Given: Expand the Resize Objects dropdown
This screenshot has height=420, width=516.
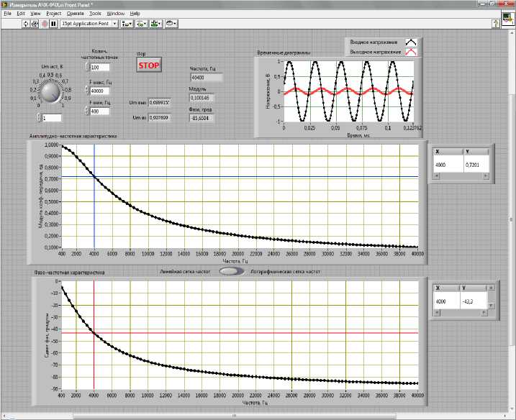Looking at the screenshot, I should pos(157,24).
